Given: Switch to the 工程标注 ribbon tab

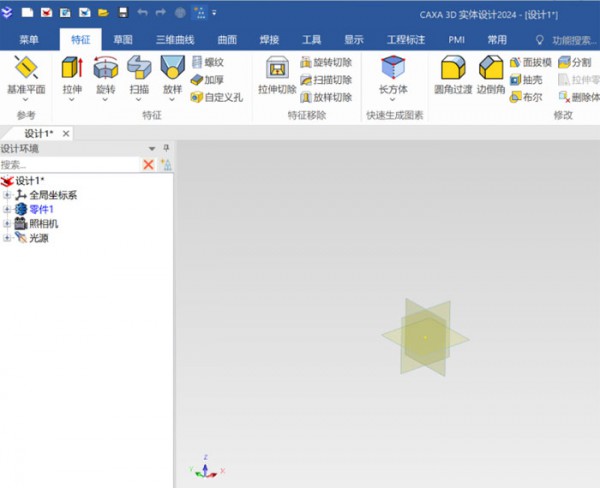Looking at the screenshot, I should pyautogui.click(x=406, y=40).
